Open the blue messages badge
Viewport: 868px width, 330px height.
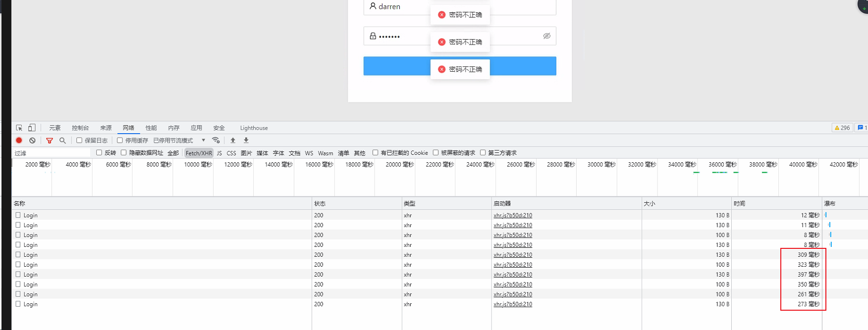click(x=862, y=128)
